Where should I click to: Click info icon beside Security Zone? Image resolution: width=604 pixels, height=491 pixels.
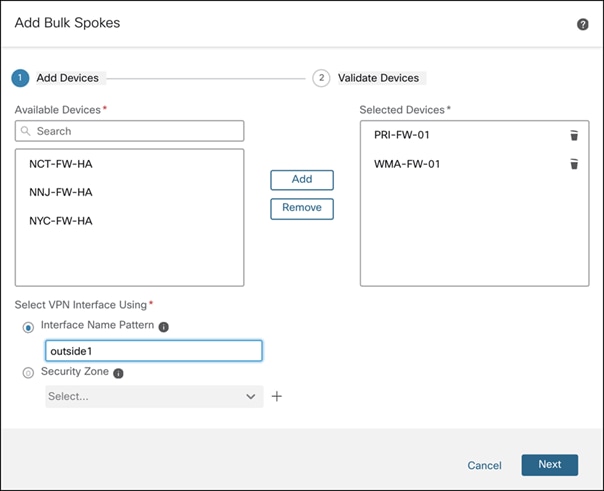click(x=118, y=373)
